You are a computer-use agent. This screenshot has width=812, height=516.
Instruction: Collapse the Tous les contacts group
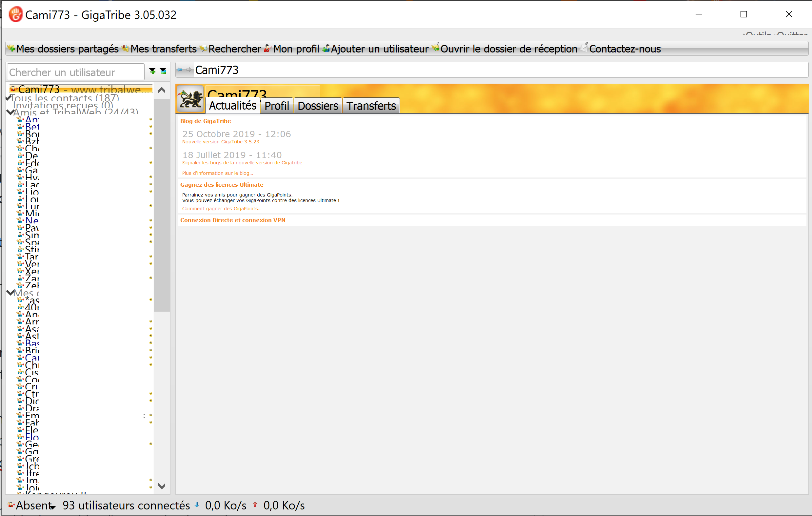click(x=9, y=98)
